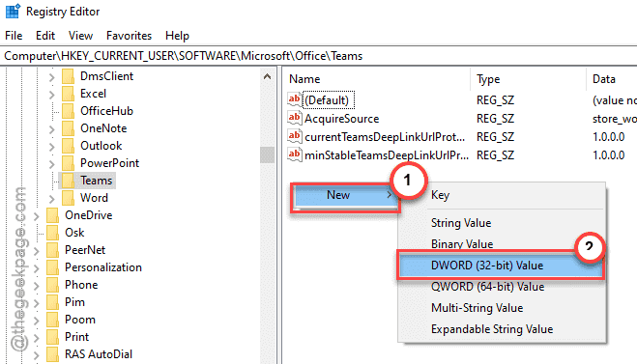Click the string icon beside AcquireSource

click(295, 118)
